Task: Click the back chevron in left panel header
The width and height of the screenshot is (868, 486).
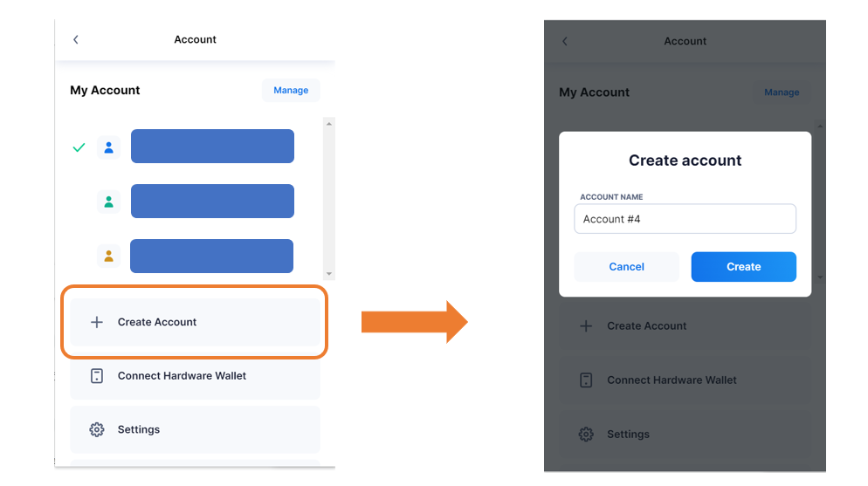Action: coord(76,39)
